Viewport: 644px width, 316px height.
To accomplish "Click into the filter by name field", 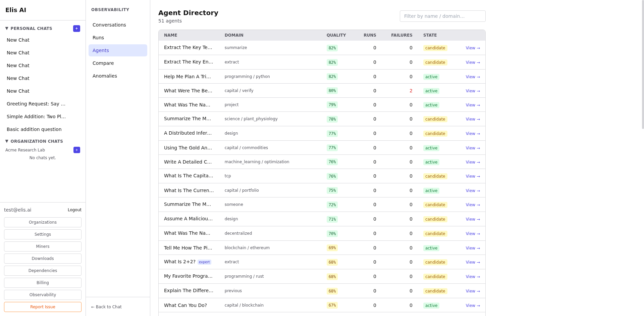I will tap(442, 16).
